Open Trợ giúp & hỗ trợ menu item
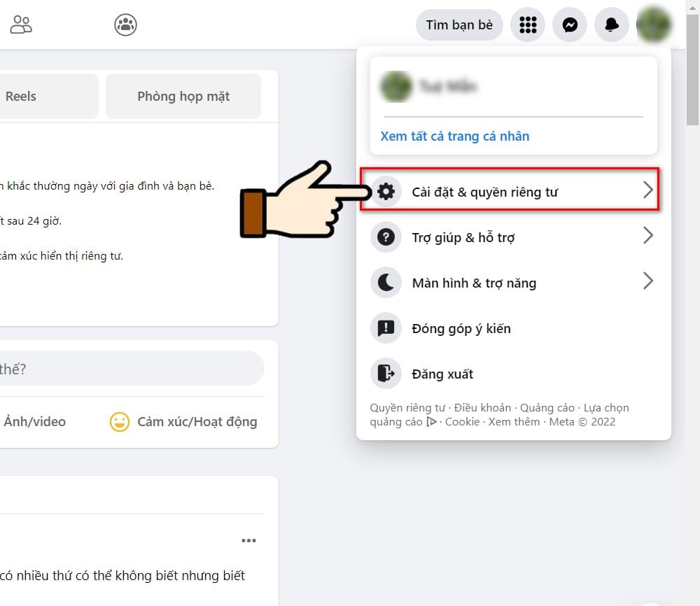700x606 pixels. (x=513, y=237)
